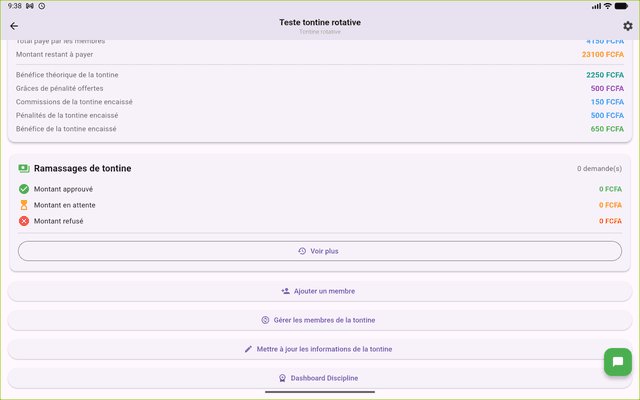Click the orange hourglass pending icon

pos(24,205)
